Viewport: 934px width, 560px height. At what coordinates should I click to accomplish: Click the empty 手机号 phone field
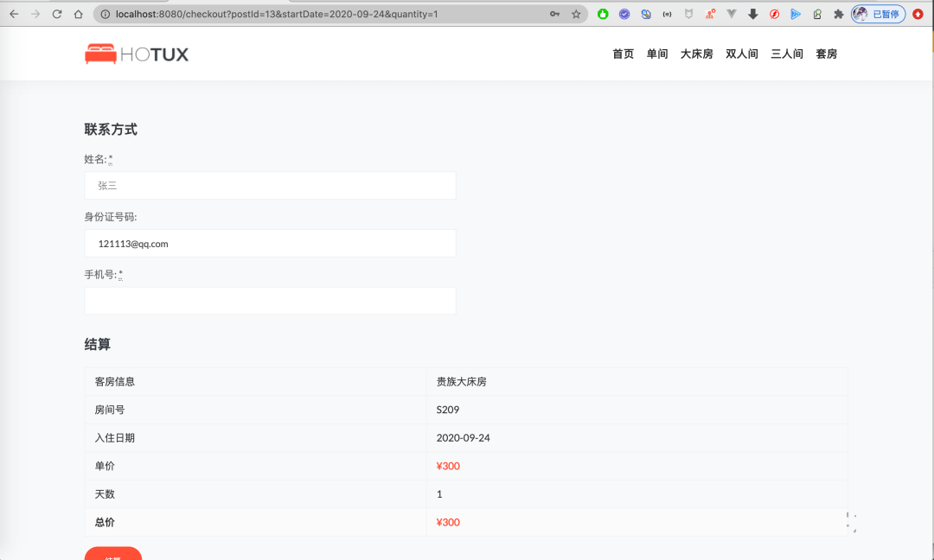[x=270, y=301]
